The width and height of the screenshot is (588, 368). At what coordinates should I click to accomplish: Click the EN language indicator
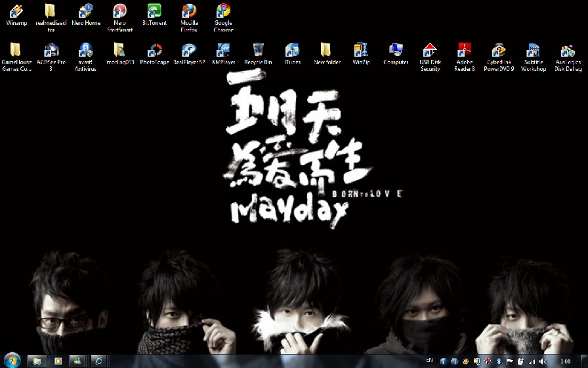(x=430, y=361)
